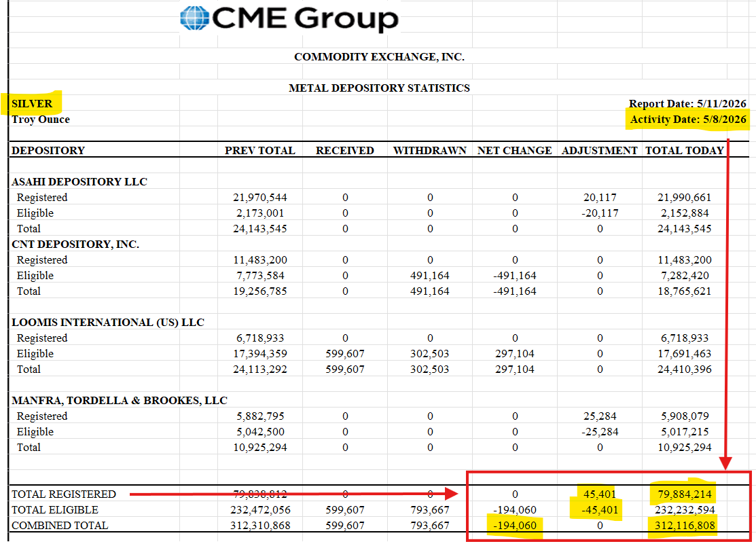This screenshot has height=542, width=756.
Task: Click Loomis Eligible row received 599,607
Action: tap(345, 354)
